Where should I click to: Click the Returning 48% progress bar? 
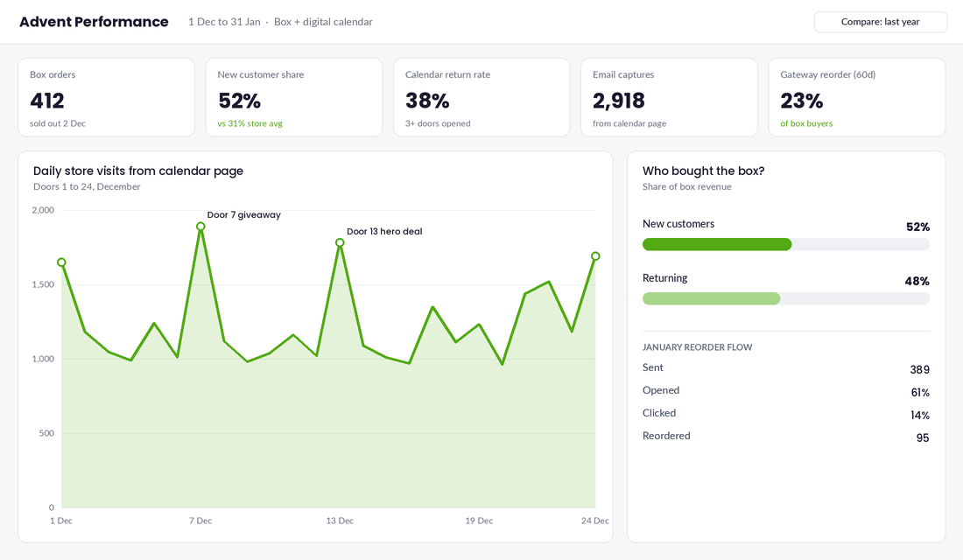(x=786, y=298)
